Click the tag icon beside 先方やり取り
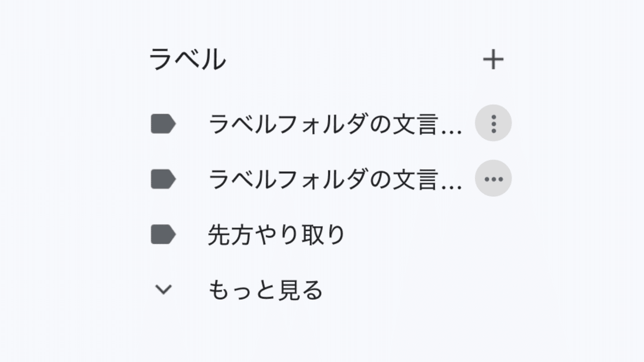 tap(163, 235)
